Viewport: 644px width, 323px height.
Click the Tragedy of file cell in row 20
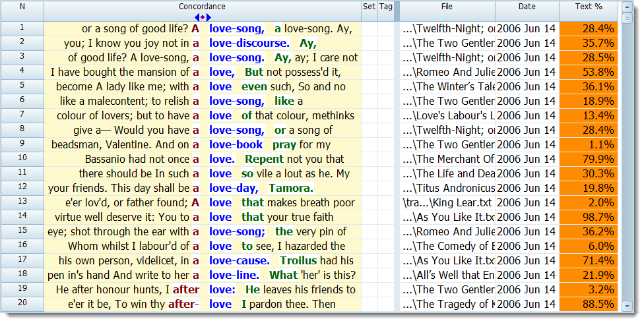tap(447, 304)
